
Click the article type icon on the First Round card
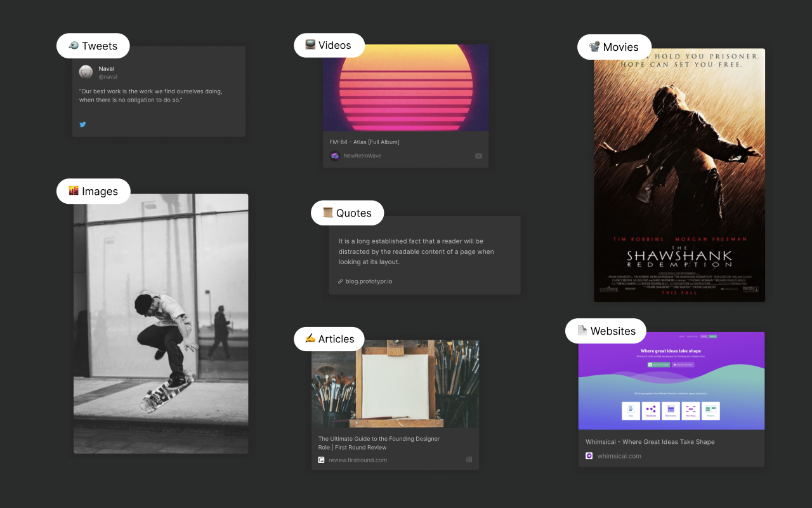[469, 459]
